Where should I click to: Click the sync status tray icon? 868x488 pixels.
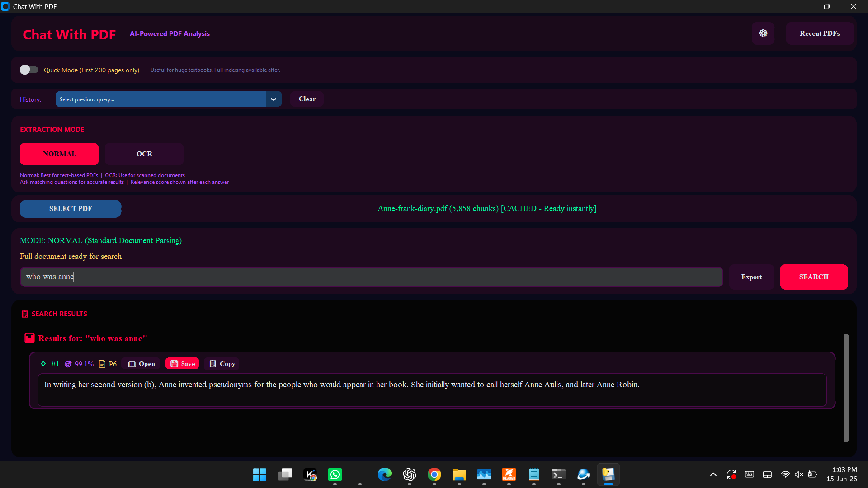point(731,474)
